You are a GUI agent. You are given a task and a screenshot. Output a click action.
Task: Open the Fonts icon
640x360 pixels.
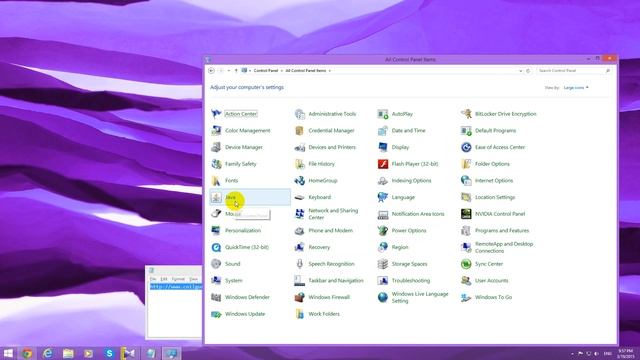click(x=216, y=180)
